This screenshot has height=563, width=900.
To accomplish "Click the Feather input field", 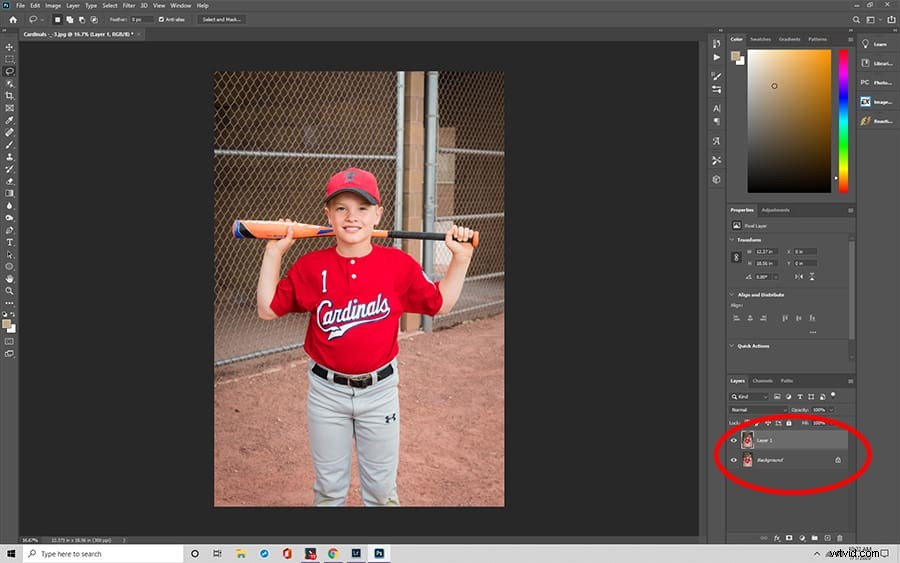I will [141, 20].
